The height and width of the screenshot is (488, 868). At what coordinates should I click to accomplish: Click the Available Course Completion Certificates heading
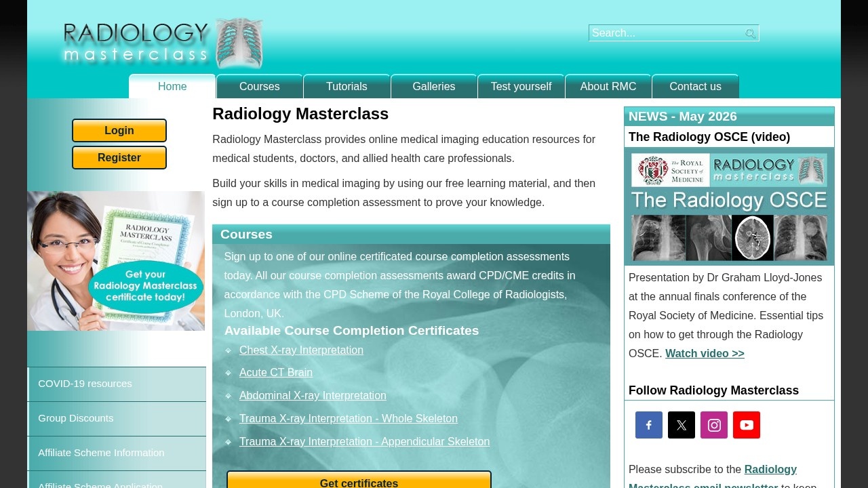pos(351,331)
